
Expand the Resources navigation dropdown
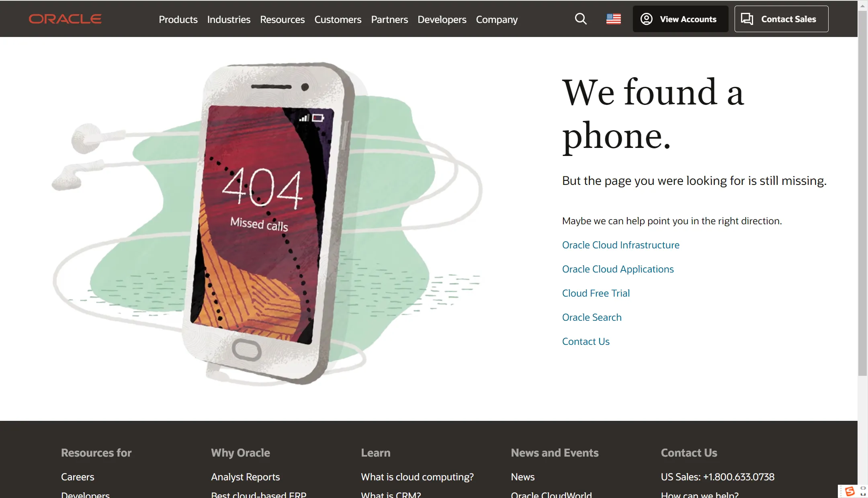[x=282, y=18]
